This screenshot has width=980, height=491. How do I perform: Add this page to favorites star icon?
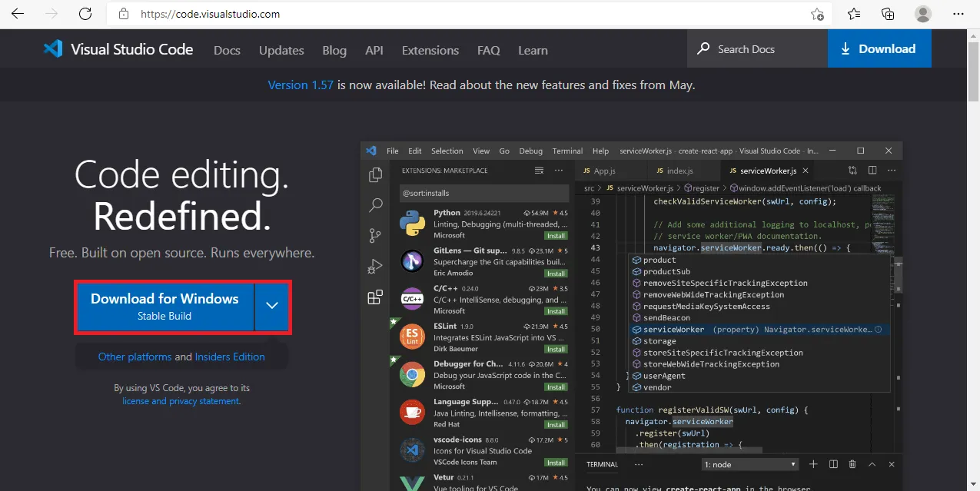point(817,14)
